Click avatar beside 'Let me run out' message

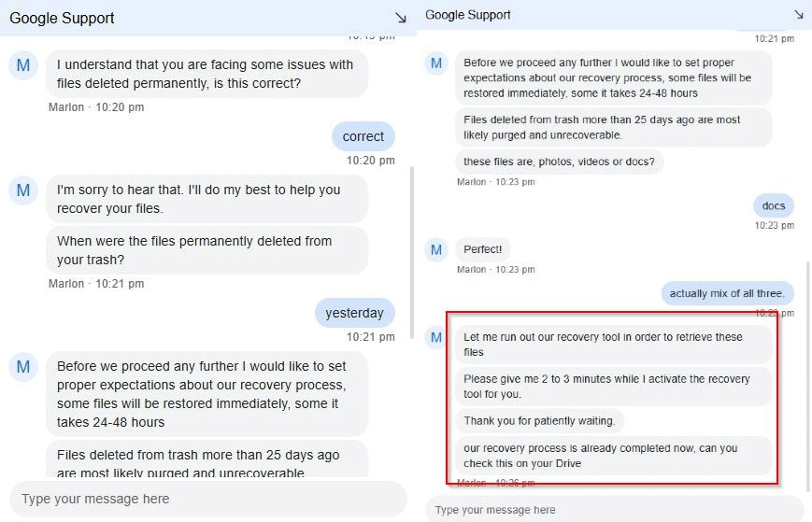[x=436, y=337]
